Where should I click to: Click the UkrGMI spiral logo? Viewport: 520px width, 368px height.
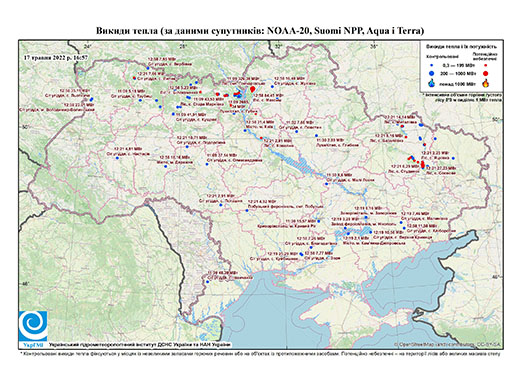click(x=33, y=326)
